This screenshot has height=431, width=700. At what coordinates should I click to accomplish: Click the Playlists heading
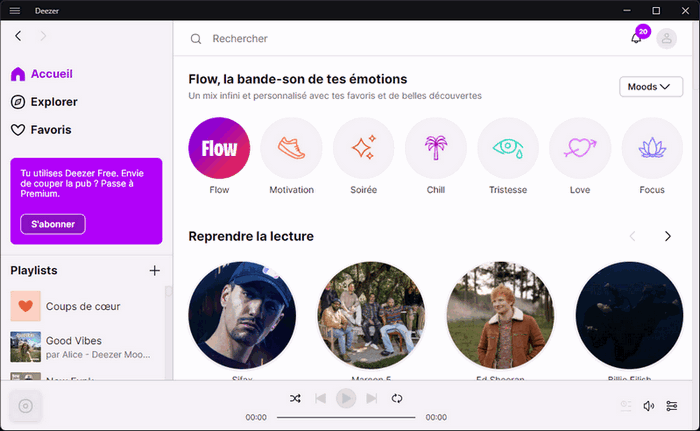click(34, 271)
